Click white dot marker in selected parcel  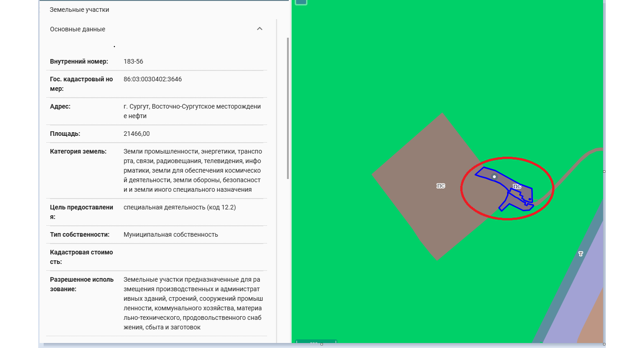coord(494,177)
